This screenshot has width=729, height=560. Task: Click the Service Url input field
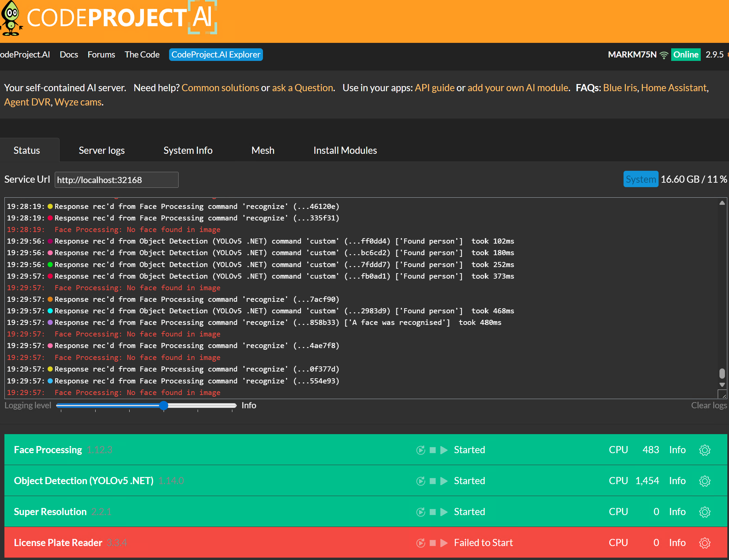tap(116, 180)
